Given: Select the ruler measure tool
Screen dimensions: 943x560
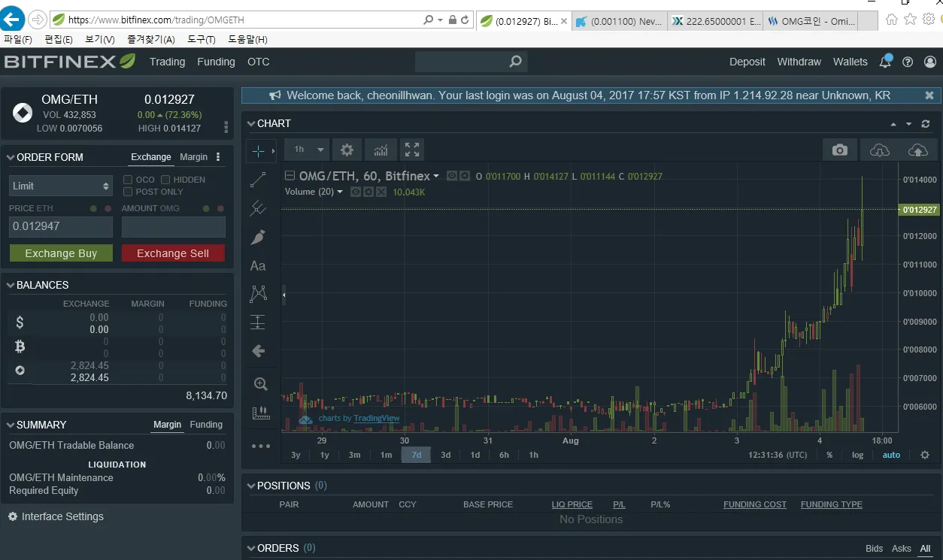Looking at the screenshot, I should (260, 412).
